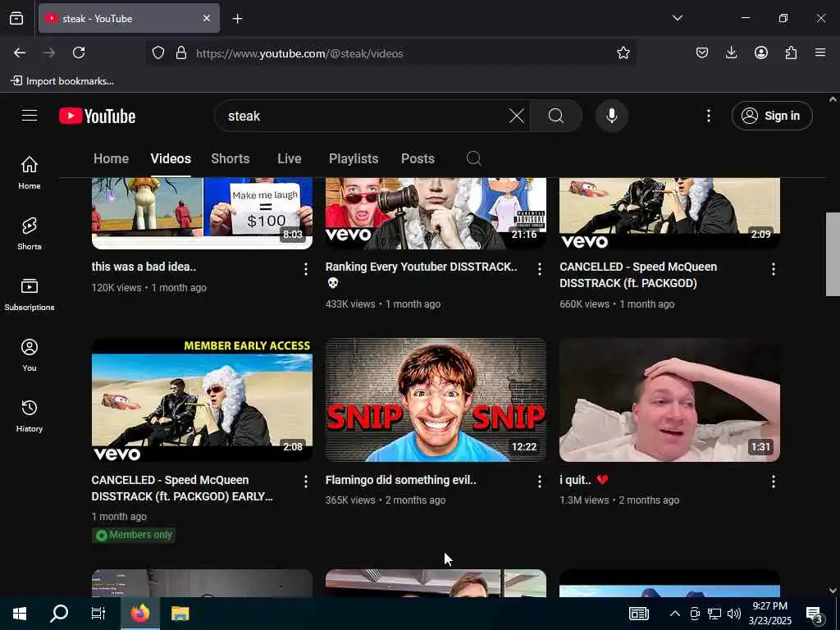Screen dimensions: 840x630
Task: Open a new browser tab
Action: pyautogui.click(x=237, y=19)
